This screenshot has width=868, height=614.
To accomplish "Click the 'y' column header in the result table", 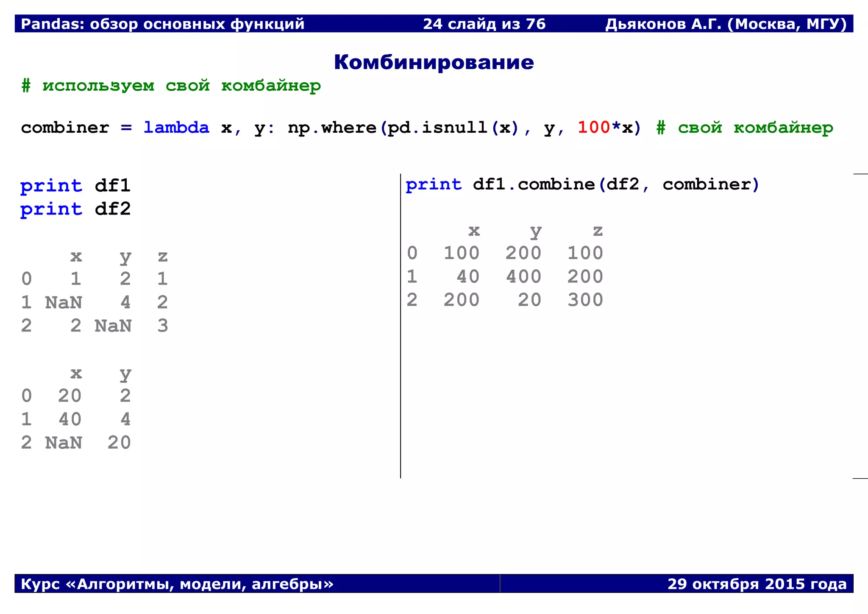I will (x=536, y=232).
